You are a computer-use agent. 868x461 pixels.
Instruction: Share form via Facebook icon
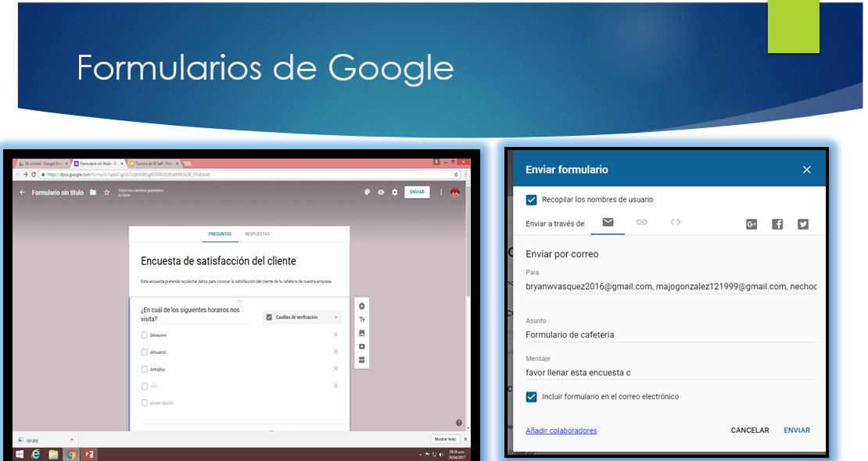coord(777,224)
